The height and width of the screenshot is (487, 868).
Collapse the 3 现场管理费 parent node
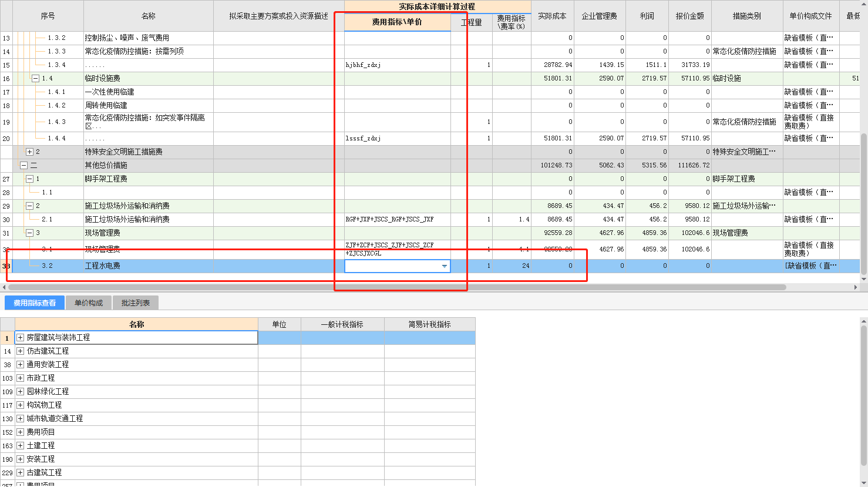(29, 233)
